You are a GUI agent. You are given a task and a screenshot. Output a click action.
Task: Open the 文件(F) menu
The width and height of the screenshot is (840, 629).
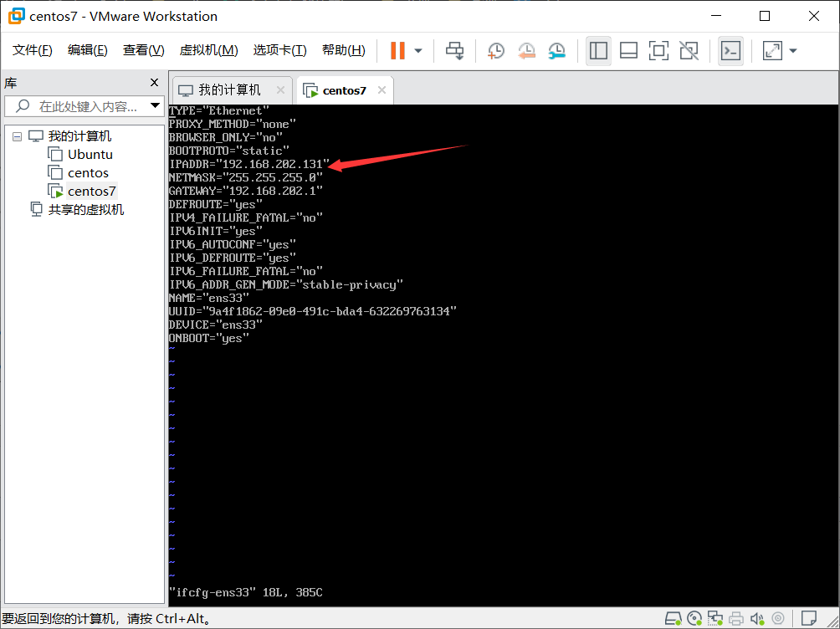click(32, 50)
